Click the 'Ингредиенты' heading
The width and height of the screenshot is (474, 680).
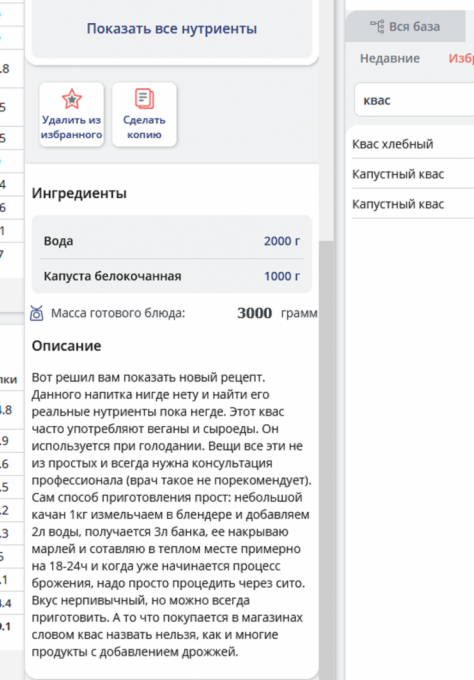click(x=79, y=193)
